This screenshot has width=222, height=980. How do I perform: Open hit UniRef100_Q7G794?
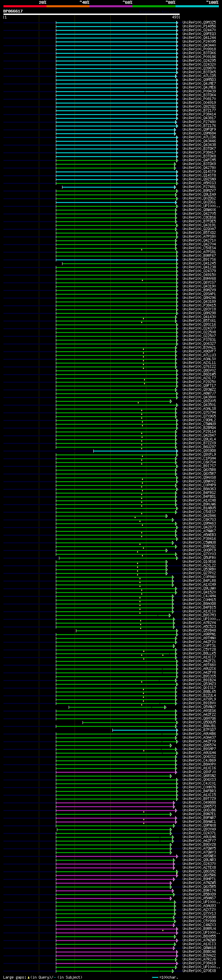(x=199, y=412)
